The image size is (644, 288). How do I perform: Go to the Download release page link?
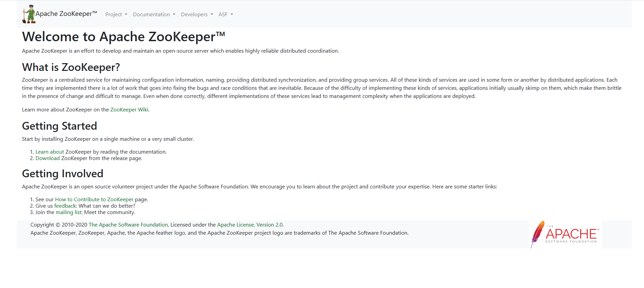click(48, 158)
